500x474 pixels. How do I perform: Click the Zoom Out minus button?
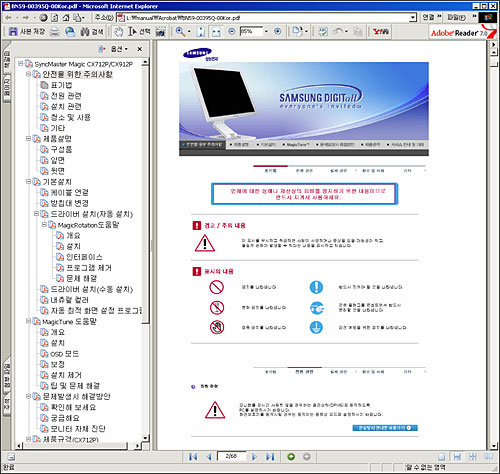[x=231, y=31]
